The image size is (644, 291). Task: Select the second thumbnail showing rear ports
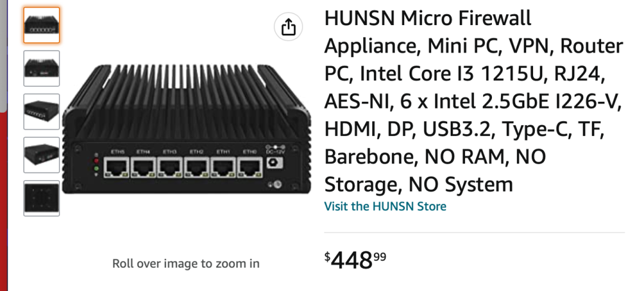tap(42, 68)
